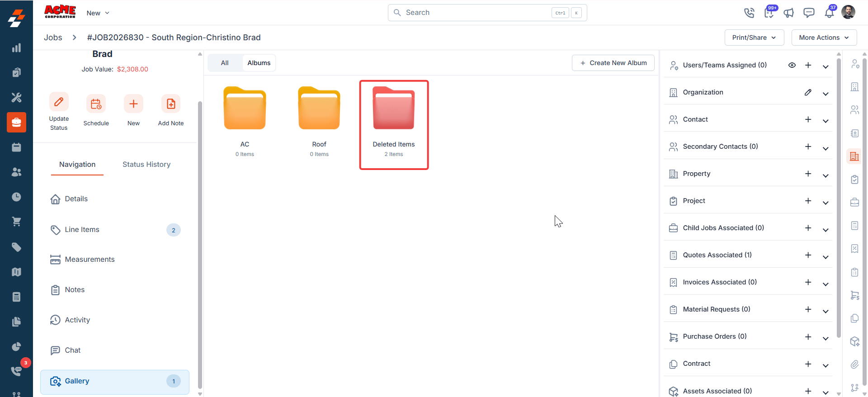The width and height of the screenshot is (868, 397).
Task: Open the 99+ badge inbox icon
Action: pyautogui.click(x=769, y=13)
